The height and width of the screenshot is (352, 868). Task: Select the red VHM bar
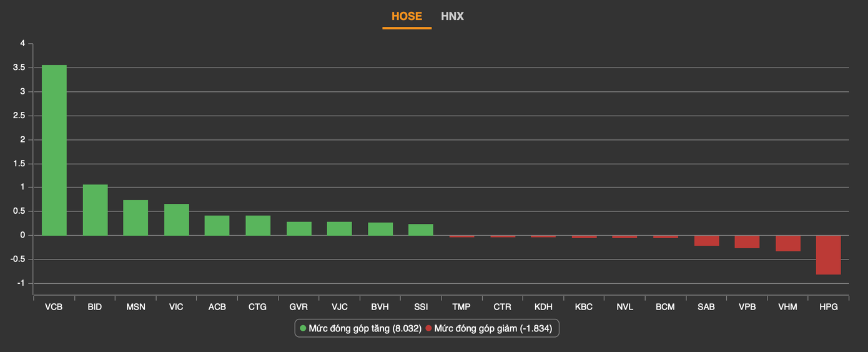[787, 243]
